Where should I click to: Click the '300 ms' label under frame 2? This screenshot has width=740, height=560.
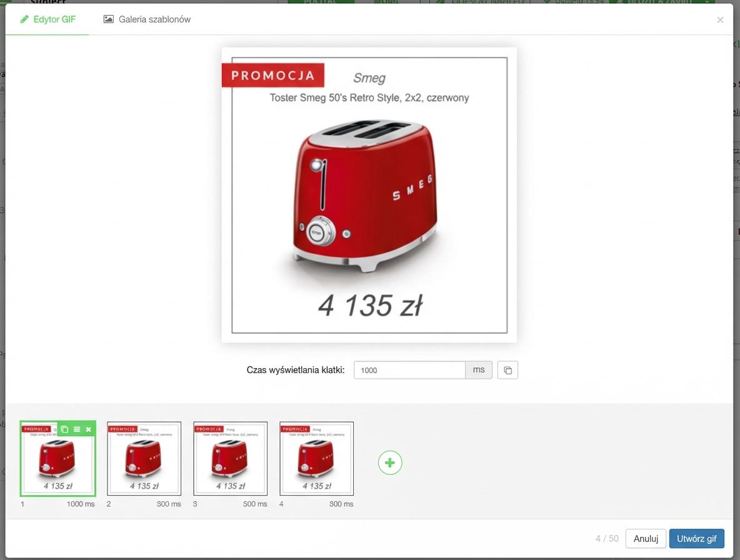tap(169, 504)
